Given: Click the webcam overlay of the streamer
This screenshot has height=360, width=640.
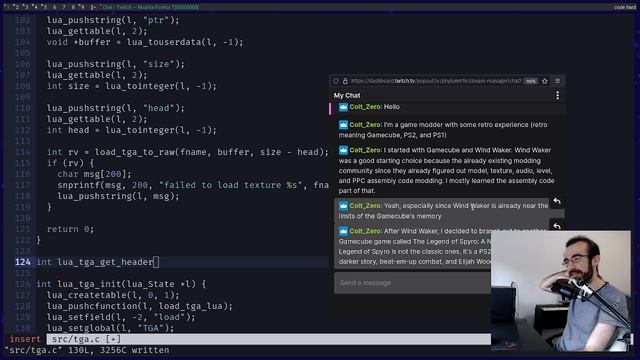Looking at the screenshot, I should [560, 291].
